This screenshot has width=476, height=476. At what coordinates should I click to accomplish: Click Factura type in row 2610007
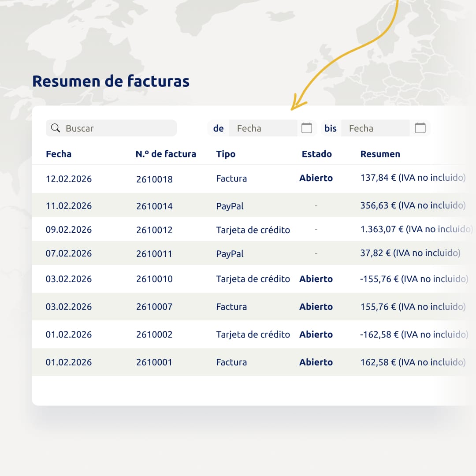point(231,307)
